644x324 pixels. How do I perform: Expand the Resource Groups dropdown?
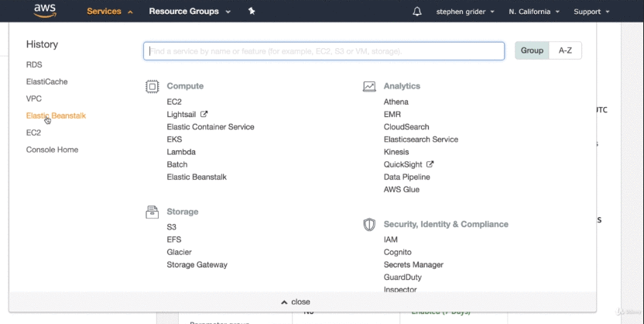(190, 12)
